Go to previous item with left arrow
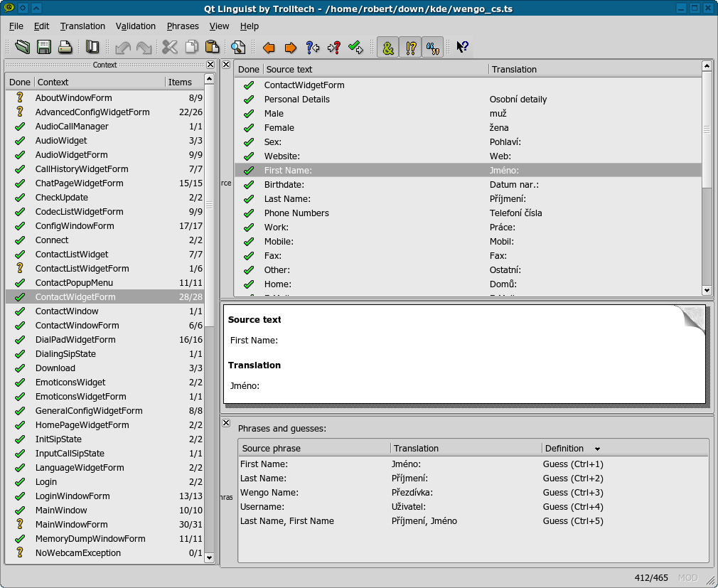The height and width of the screenshot is (588, 718). point(269,48)
